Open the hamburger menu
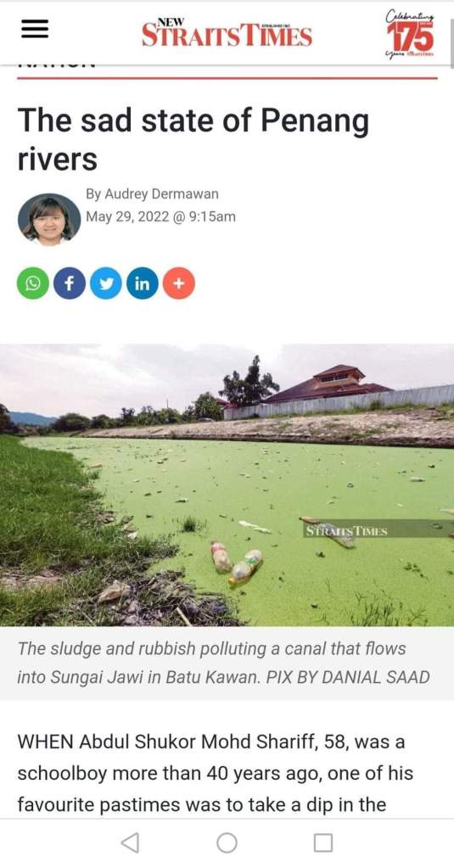The height and width of the screenshot is (868, 454). click(34, 30)
